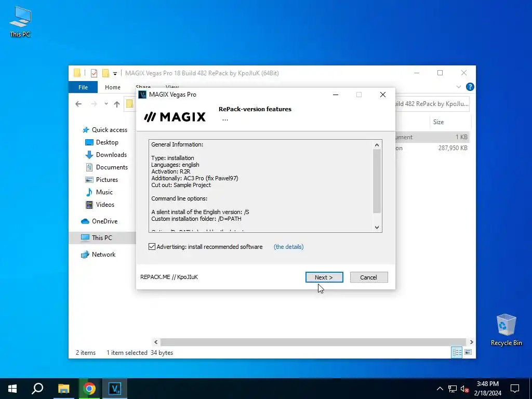532x399 pixels.
Task: Click the info box scroll down arrow
Action: (377, 228)
